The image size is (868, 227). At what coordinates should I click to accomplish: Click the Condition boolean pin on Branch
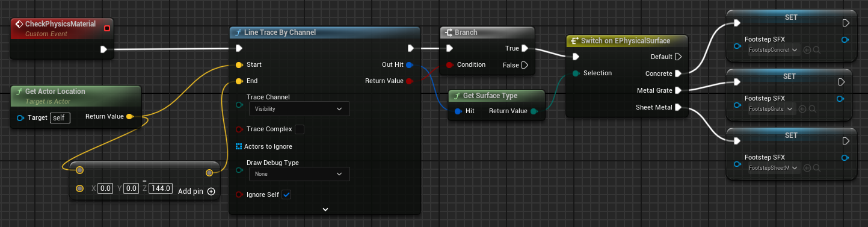(x=449, y=64)
